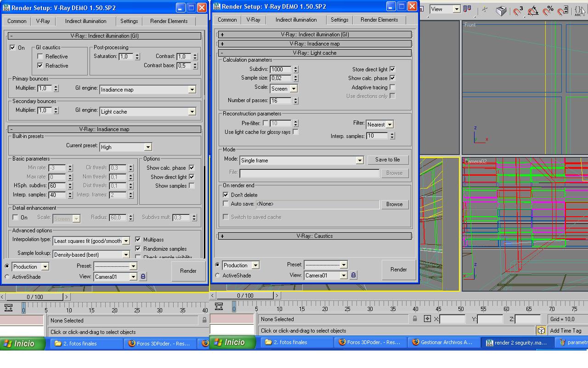Click the Sample size field showing 0,02

pyautogui.click(x=281, y=78)
